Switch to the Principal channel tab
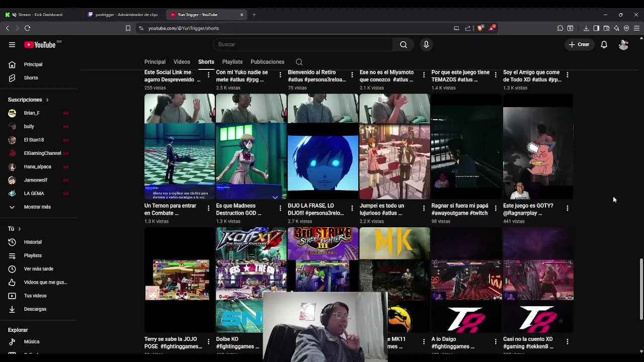The height and width of the screenshot is (362, 644). click(155, 62)
